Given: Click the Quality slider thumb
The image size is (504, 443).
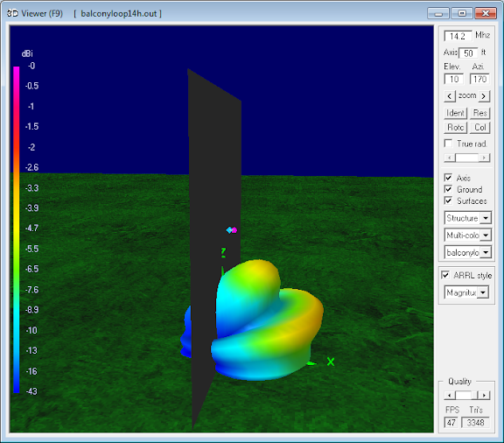Looking at the screenshot, I should 474,395.
